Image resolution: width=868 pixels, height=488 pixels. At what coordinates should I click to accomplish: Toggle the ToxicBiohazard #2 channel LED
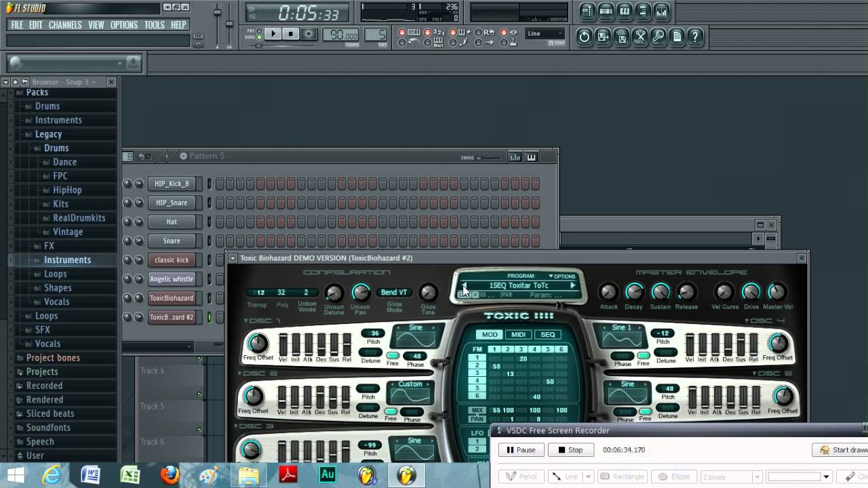(210, 317)
